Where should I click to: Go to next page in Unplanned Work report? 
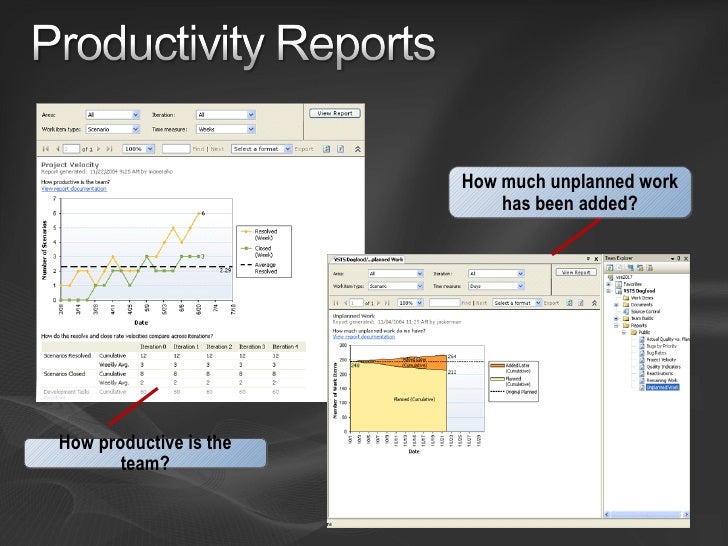[x=379, y=303]
